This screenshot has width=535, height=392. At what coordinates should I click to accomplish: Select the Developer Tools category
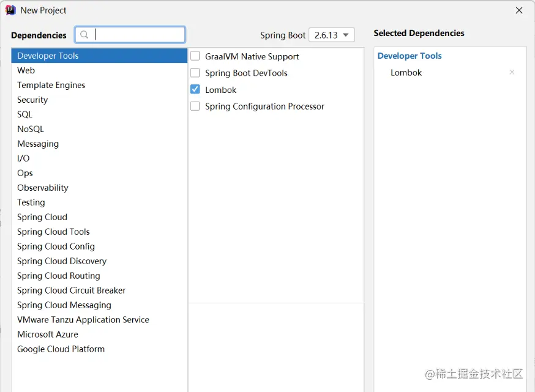tap(99, 56)
